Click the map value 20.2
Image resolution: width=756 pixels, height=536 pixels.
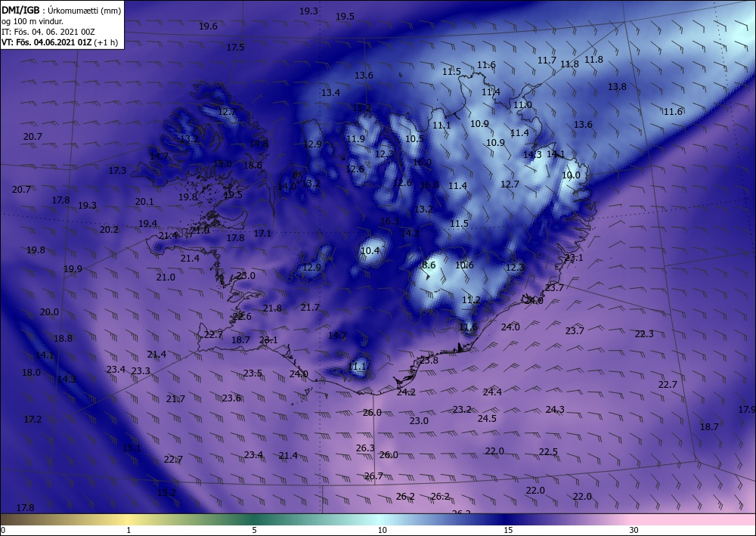(109, 229)
